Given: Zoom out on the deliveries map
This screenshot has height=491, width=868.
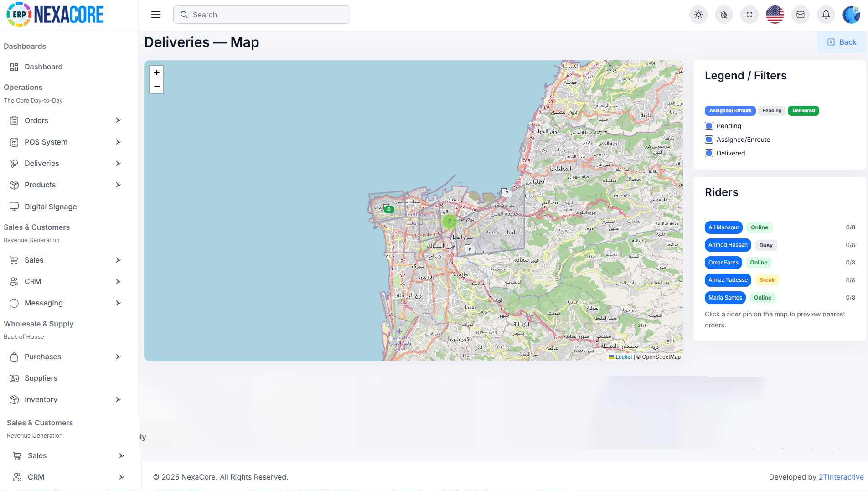Looking at the screenshot, I should coord(156,86).
